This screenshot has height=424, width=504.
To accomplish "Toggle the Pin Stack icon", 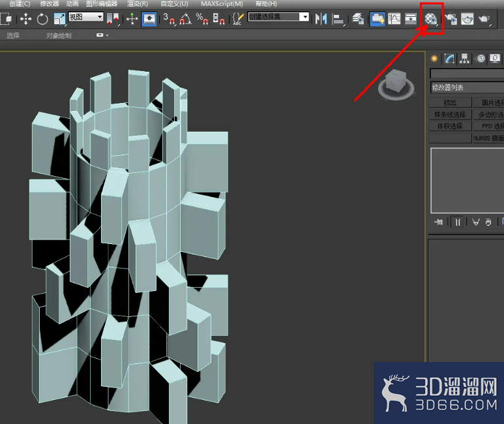I will 438,222.
